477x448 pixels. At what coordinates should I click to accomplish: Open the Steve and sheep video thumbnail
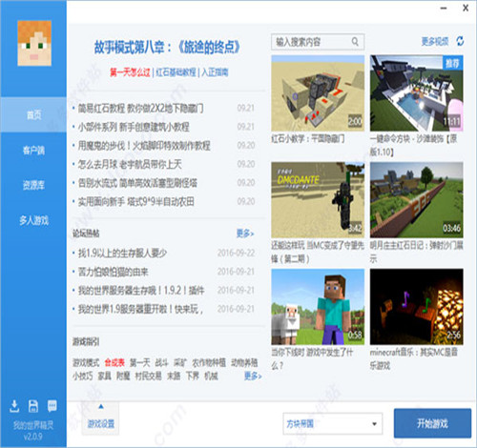[x=318, y=307]
